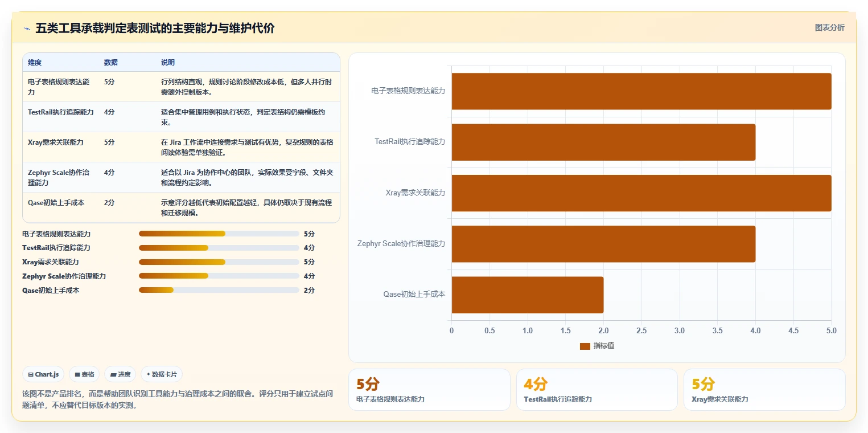This screenshot has width=868, height=433.
Task: Click the title 五类工具承载判定表测试的主要能力与维护代价
Action: coord(155,28)
